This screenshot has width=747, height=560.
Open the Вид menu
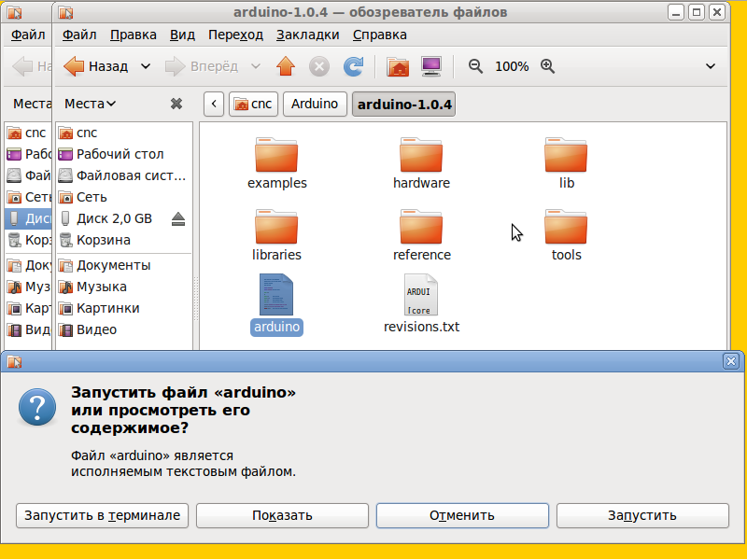point(182,35)
